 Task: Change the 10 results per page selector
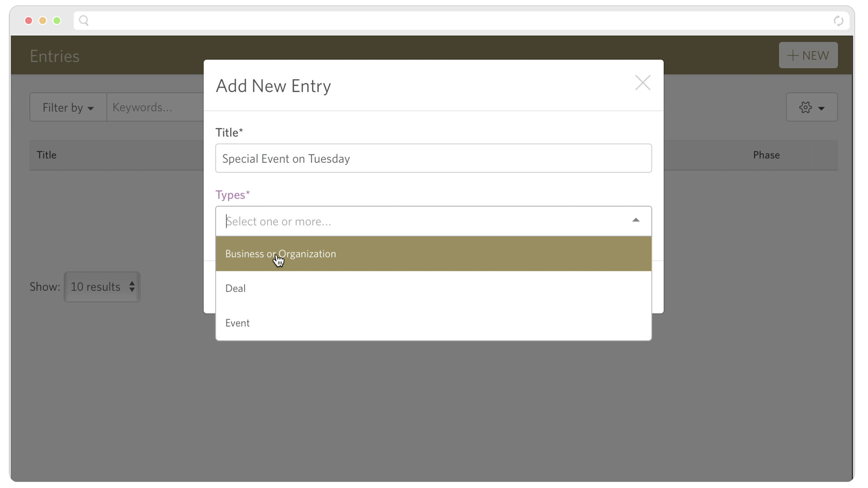(x=102, y=287)
